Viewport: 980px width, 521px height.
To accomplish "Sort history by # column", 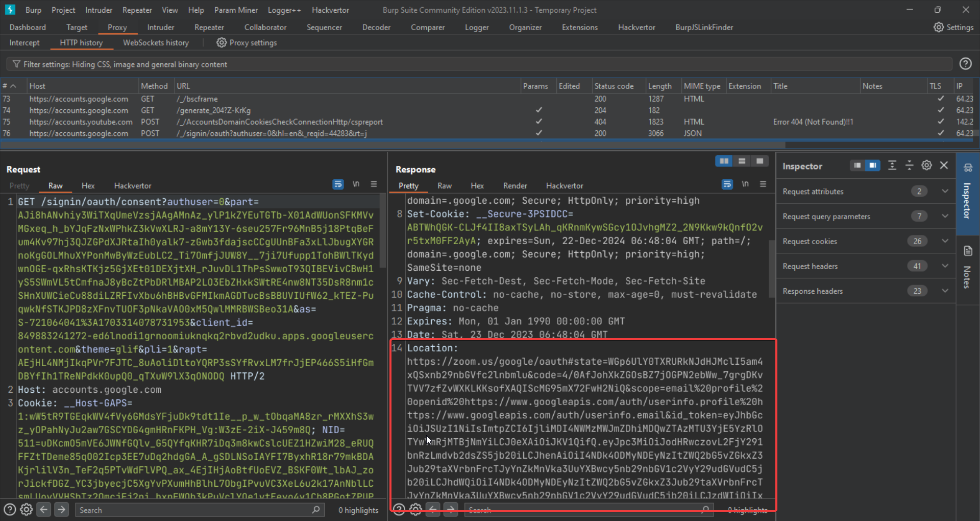I will 12,86.
